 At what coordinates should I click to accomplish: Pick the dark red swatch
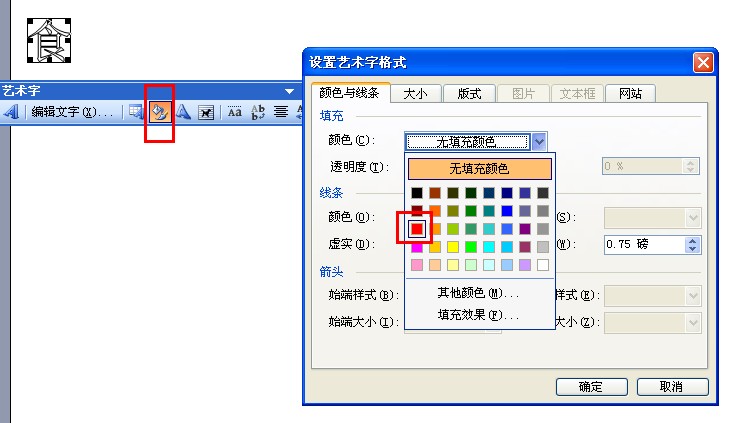click(417, 210)
